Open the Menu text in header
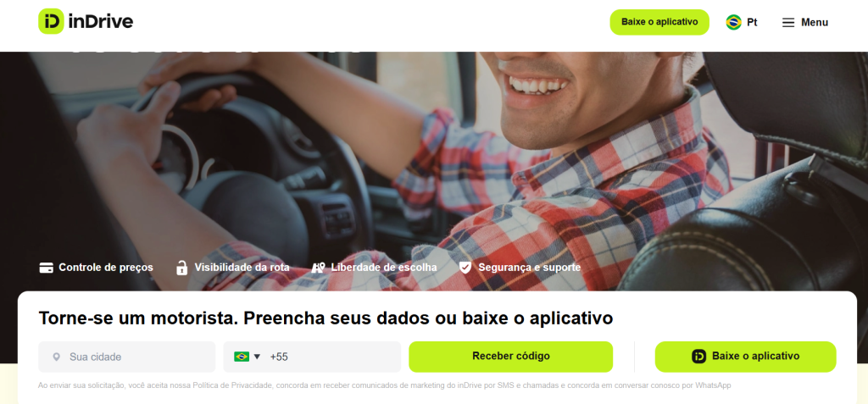 [815, 23]
